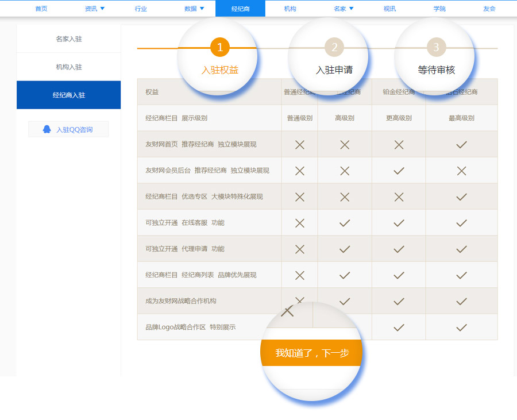Click checkmark in 友财网首页 row
This screenshot has width=517, height=420.
pos(461,145)
